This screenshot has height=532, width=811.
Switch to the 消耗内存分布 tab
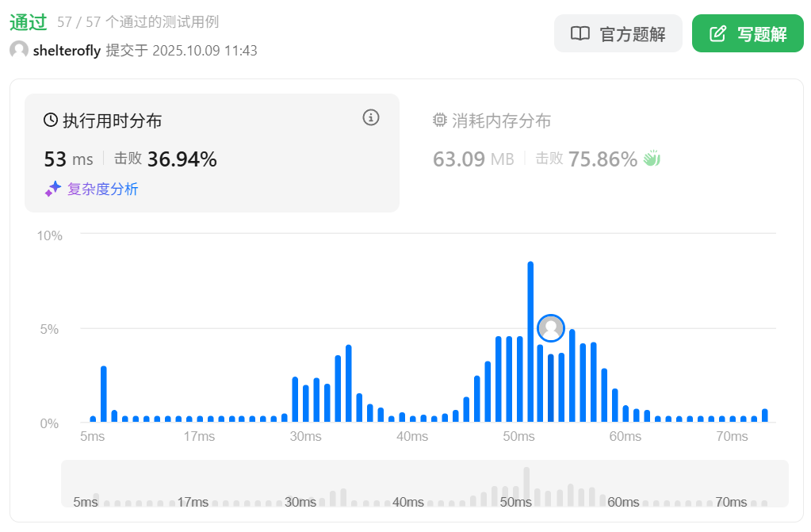501,121
